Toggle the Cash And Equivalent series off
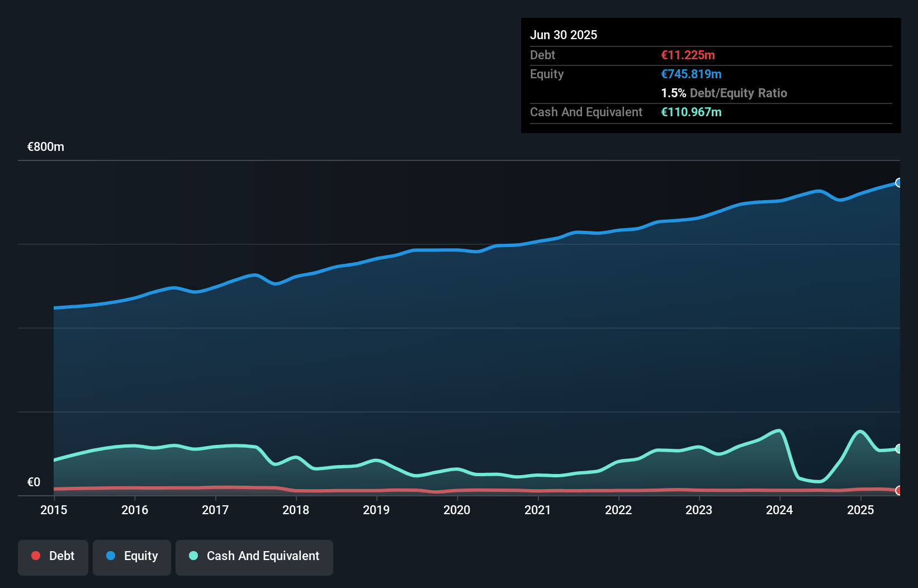The width and height of the screenshot is (918, 588). click(254, 557)
